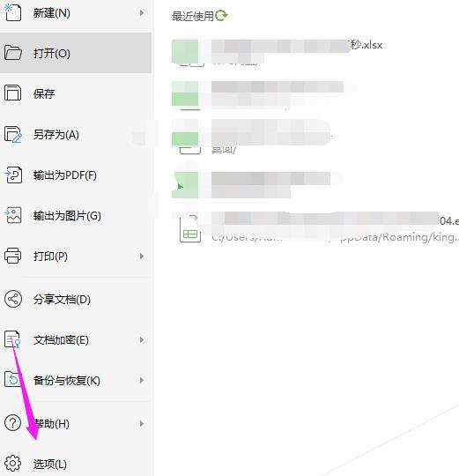Click the Share document icon

point(12,299)
